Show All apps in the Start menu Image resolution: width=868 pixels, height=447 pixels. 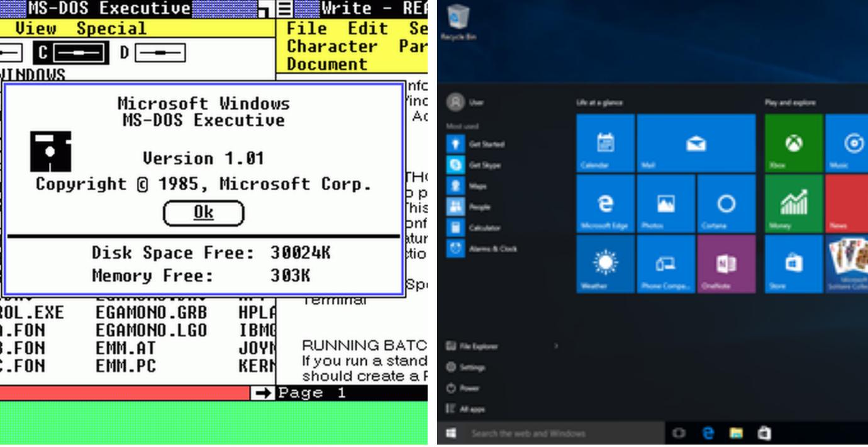coord(465,409)
